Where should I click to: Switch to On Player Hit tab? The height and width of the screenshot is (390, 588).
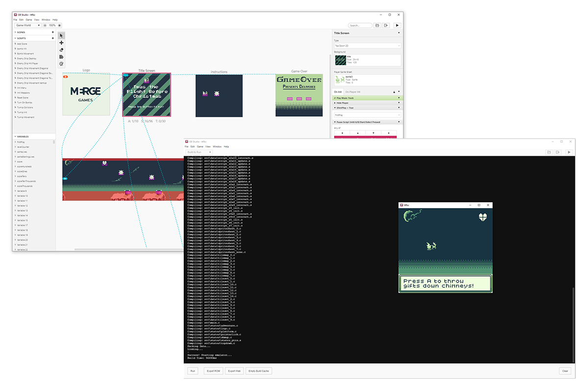pyautogui.click(x=353, y=92)
